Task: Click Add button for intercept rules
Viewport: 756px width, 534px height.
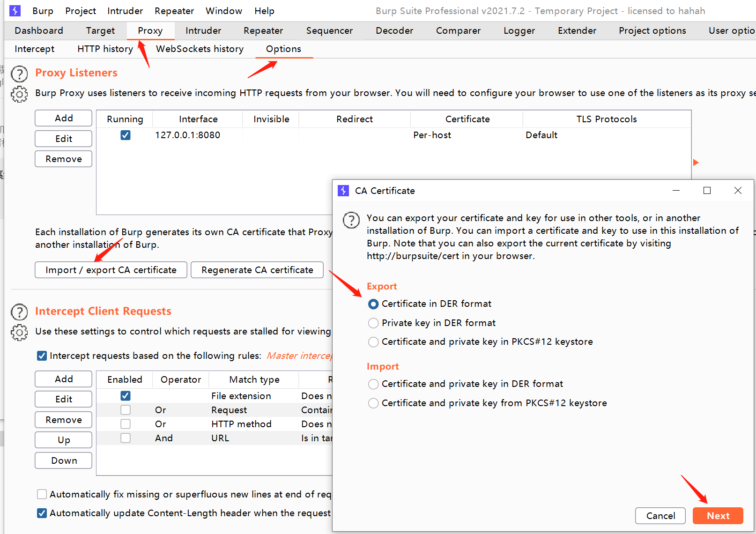Action: (63, 379)
